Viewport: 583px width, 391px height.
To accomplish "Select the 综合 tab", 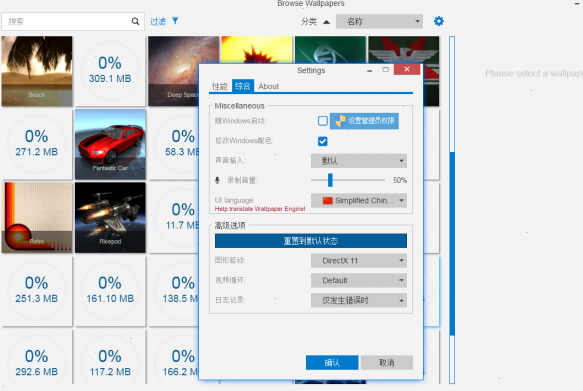I will 243,86.
